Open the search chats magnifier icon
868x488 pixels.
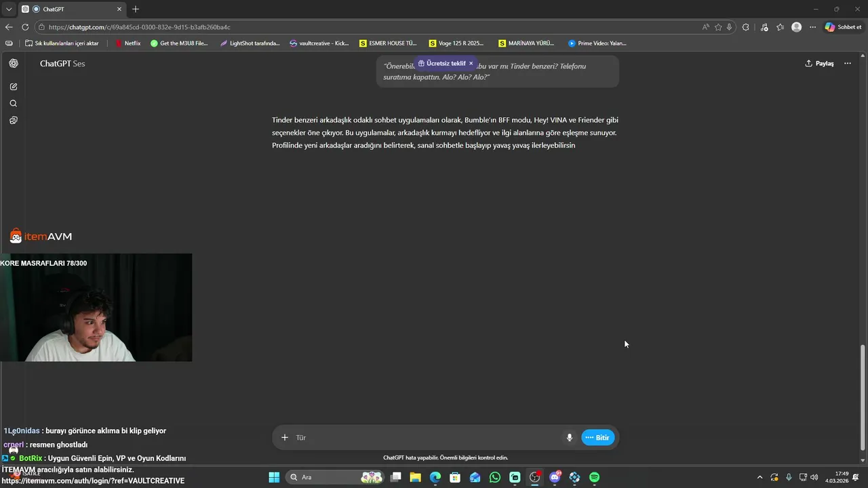pos(14,104)
